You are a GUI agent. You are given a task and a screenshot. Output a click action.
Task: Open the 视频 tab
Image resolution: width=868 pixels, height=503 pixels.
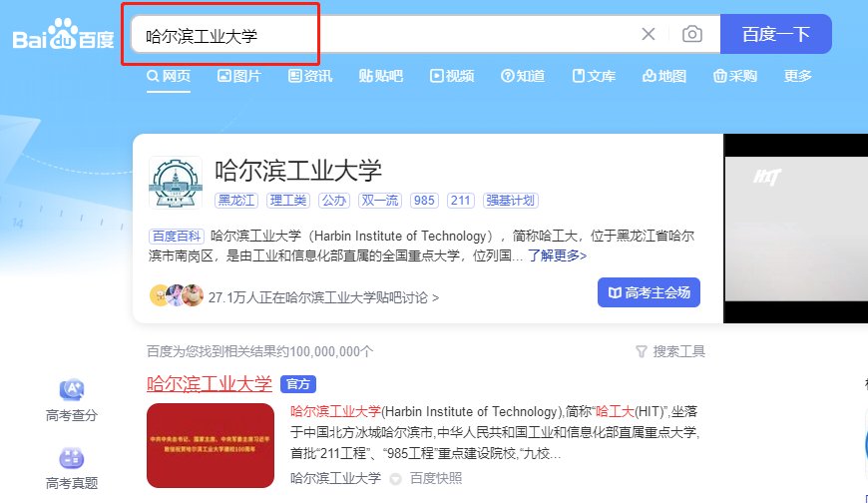[x=452, y=76]
